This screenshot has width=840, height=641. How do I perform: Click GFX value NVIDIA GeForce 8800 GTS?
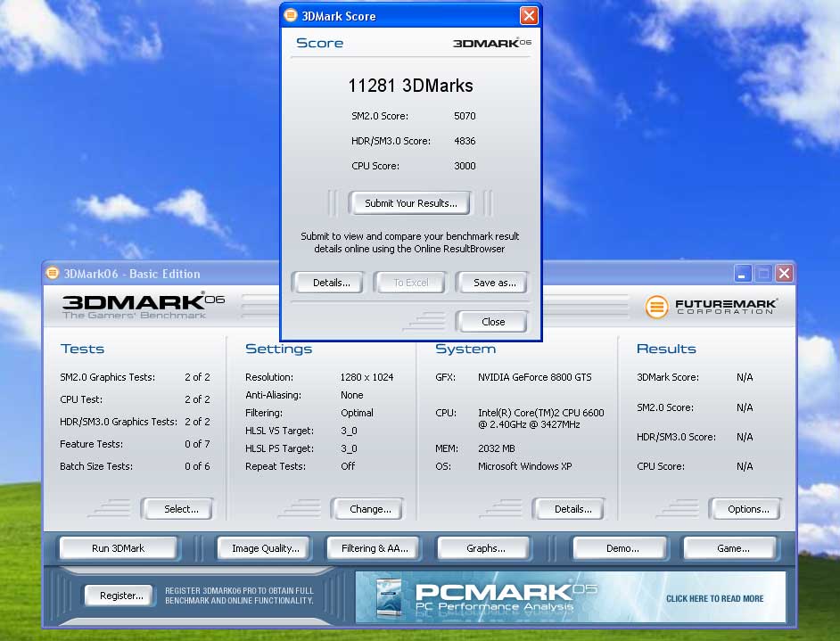pos(535,377)
